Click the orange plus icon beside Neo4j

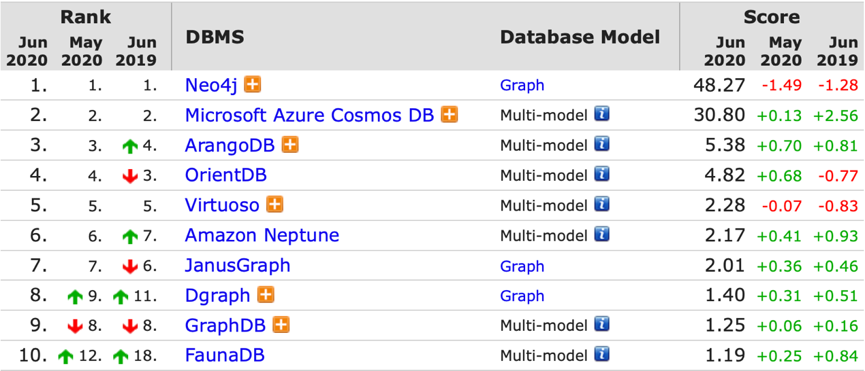pos(253,84)
